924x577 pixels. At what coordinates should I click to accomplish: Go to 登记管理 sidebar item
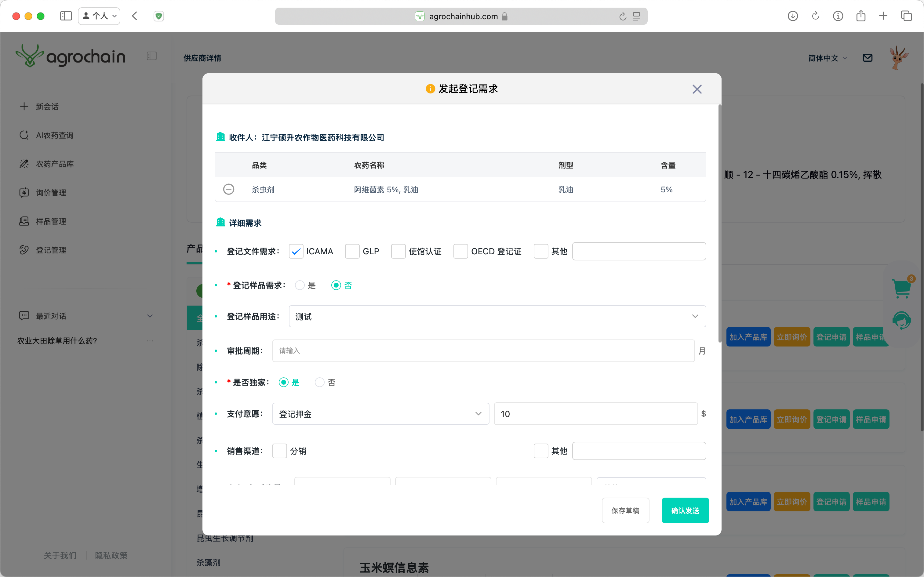point(51,250)
